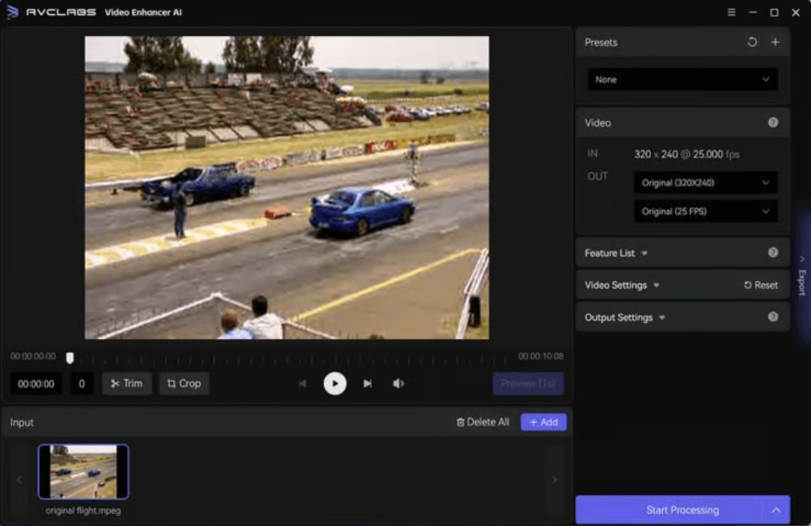
Task: Open the Output Settings help icon
Action: (772, 317)
